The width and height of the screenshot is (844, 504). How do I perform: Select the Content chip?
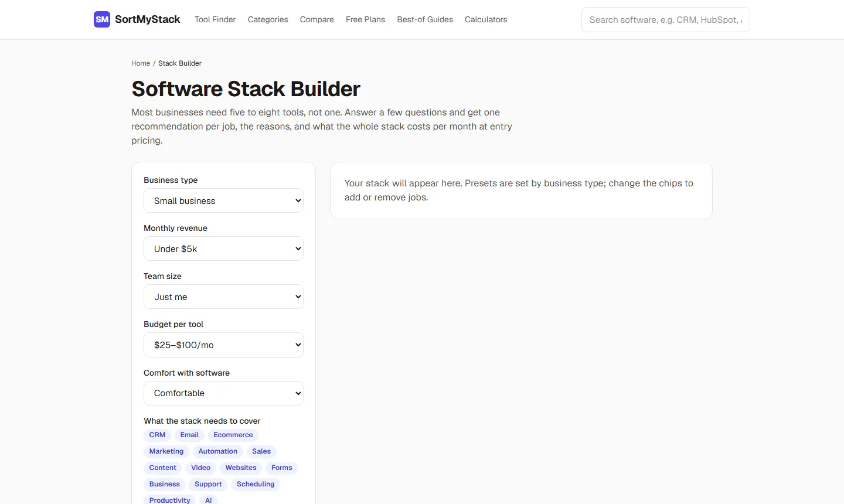pyautogui.click(x=163, y=468)
